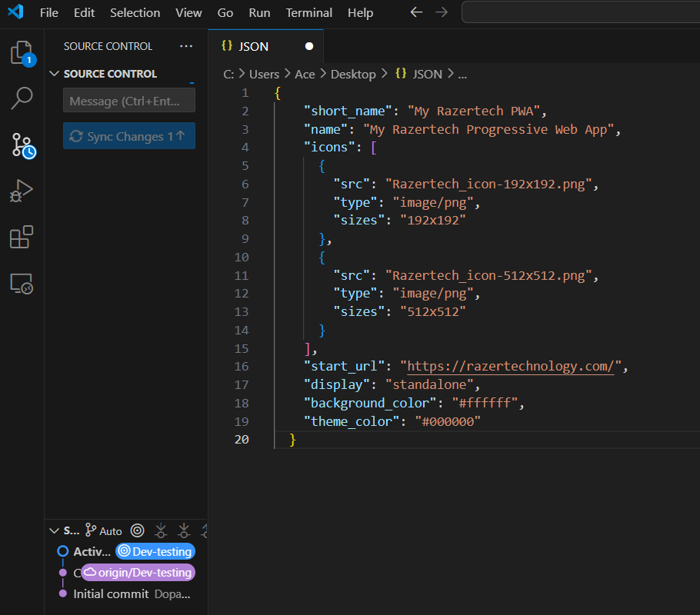Open the Remote Explorer icon
This screenshot has height=615, width=700.
(x=22, y=284)
